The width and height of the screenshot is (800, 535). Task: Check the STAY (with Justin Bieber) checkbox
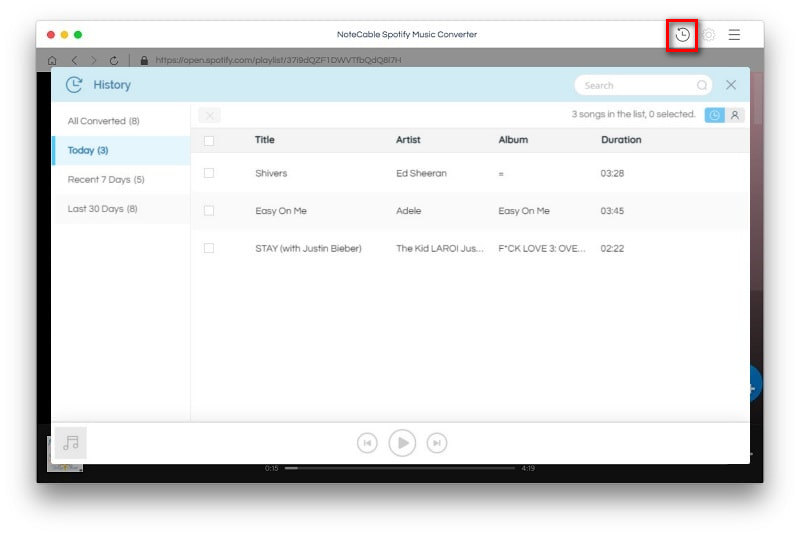point(209,248)
